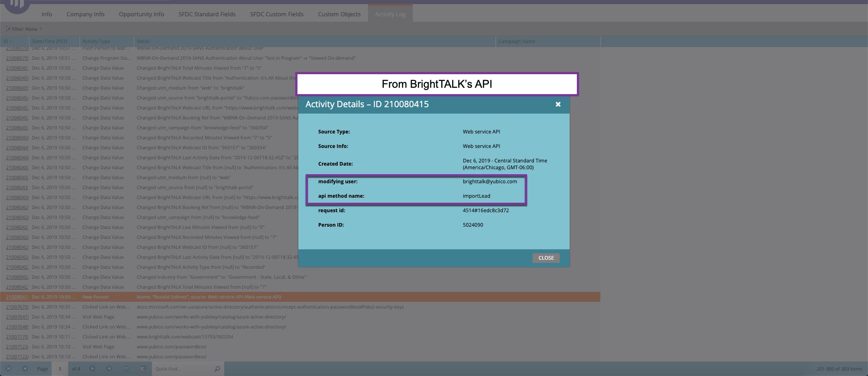This screenshot has width=868, height=376.
Task: Click detail "Recorded Minutes Viewed from [null] to "7""
Action: [207, 237]
